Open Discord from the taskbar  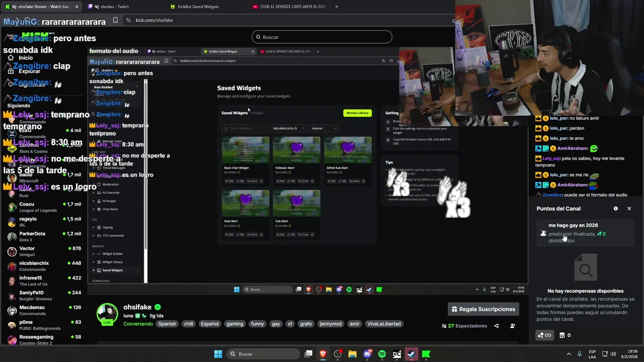coord(367,354)
